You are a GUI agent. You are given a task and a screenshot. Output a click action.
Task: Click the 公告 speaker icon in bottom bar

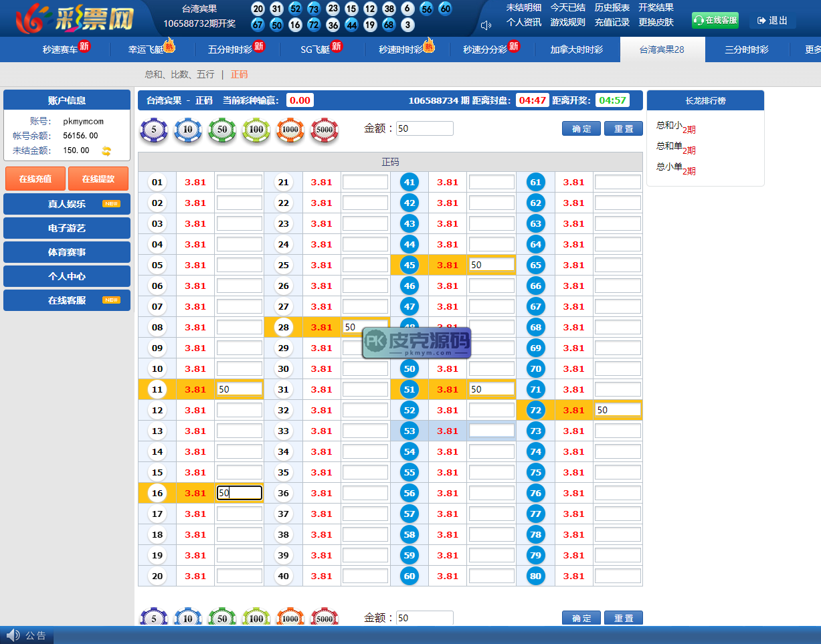tap(13, 635)
